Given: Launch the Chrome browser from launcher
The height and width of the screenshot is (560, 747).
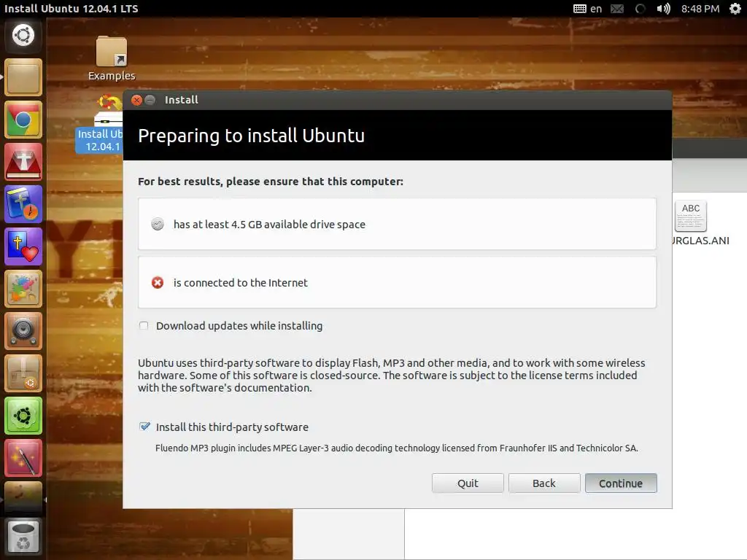Looking at the screenshot, I should [x=23, y=120].
